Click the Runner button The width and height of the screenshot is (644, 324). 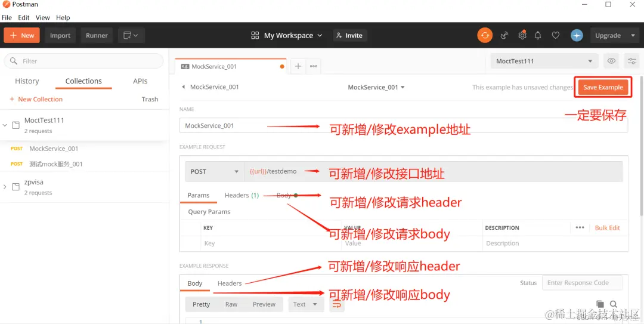tap(97, 35)
